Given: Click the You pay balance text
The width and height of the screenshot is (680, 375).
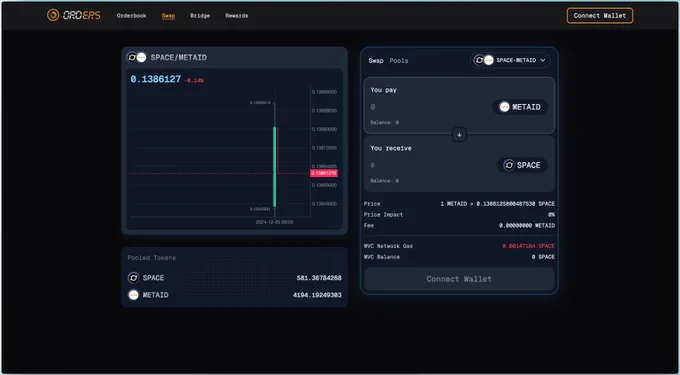Looking at the screenshot, I should 384,123.
